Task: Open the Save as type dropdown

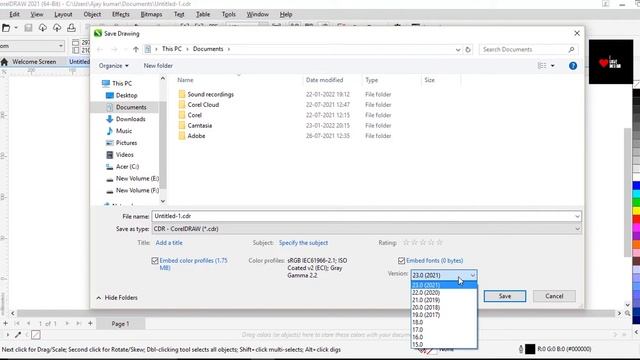Action: 577,229
